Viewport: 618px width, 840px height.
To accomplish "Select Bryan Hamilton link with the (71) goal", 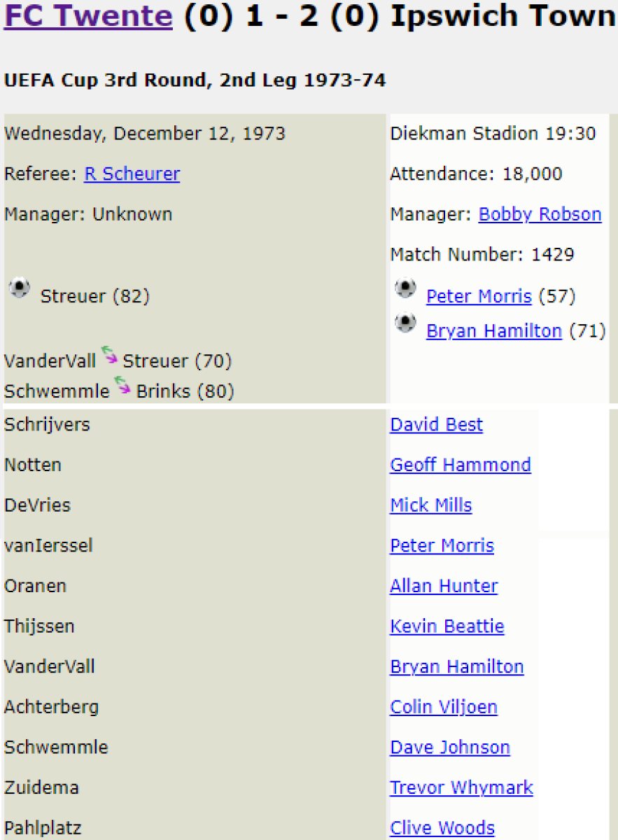I will point(493,331).
